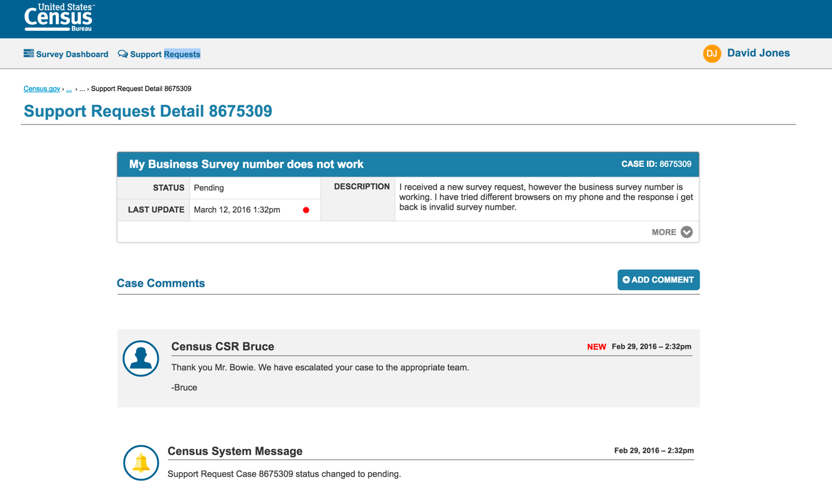Open the David Jones user name menu
The height and width of the screenshot is (504, 832).
758,53
